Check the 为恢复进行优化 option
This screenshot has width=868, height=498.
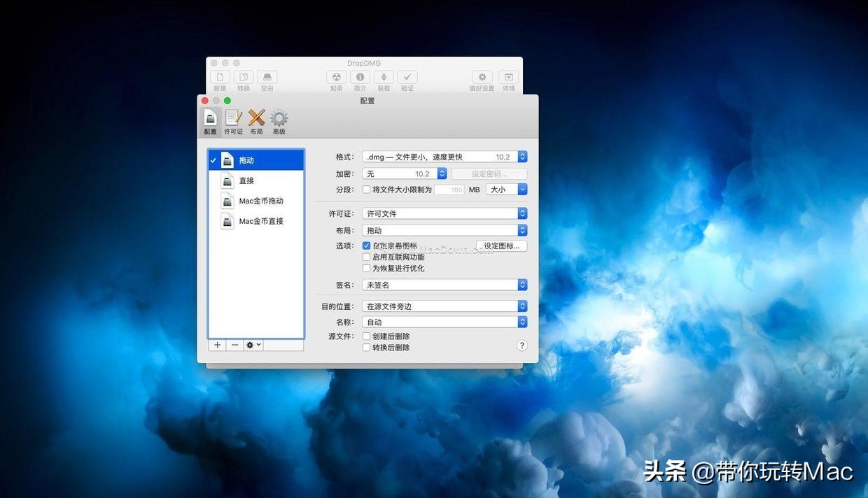click(366, 268)
